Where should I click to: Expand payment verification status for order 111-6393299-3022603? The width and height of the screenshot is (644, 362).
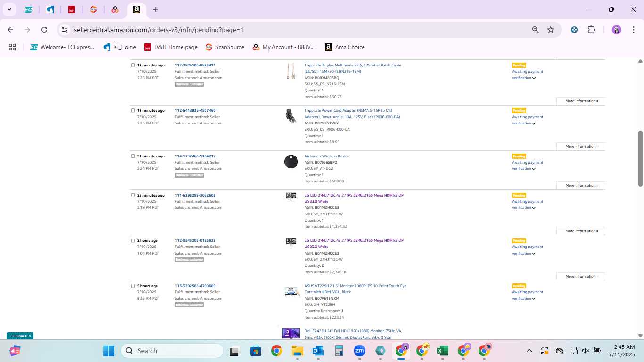[534, 208]
